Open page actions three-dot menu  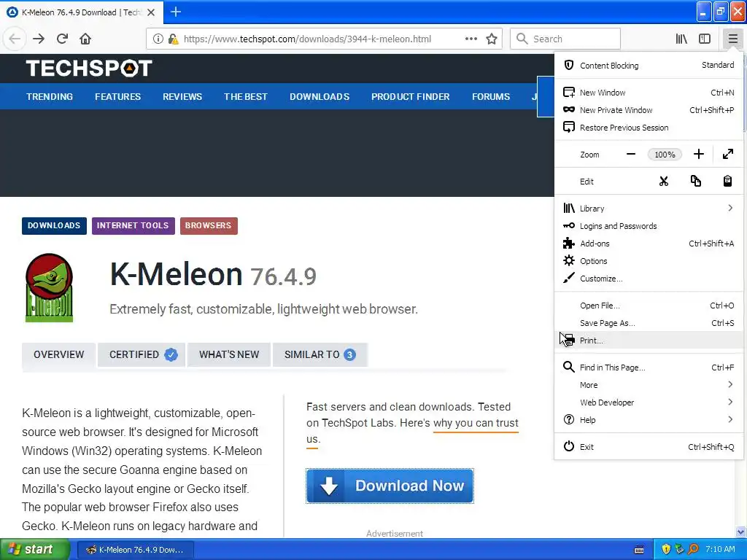tap(471, 39)
